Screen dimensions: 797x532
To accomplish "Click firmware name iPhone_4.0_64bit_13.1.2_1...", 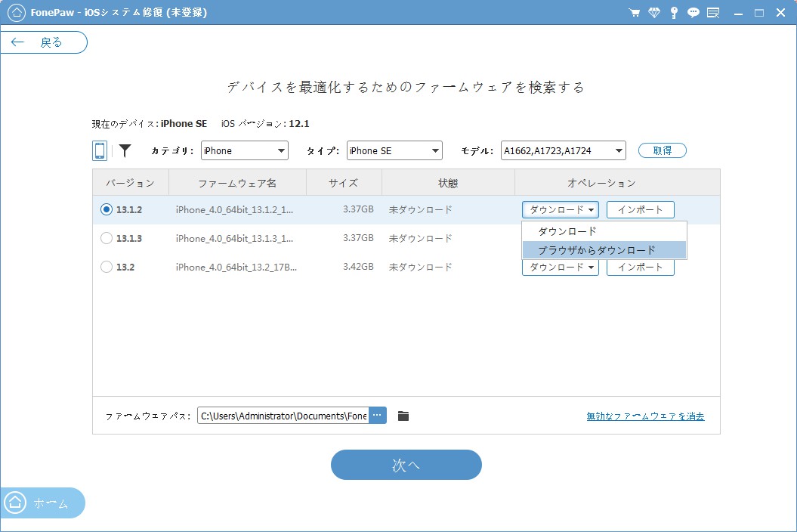I will click(x=234, y=209).
